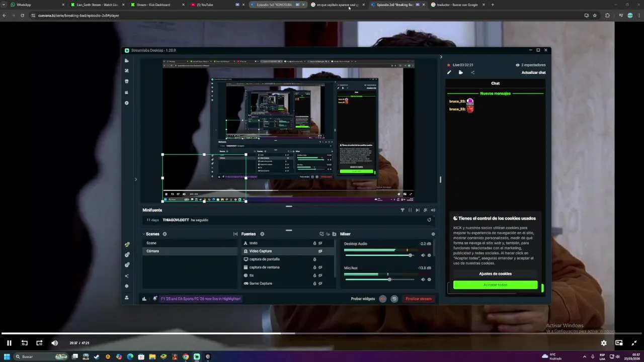Expand the Scenes collection dropdown chevron
Screen dimensions: 644x362
[x=143, y=234]
